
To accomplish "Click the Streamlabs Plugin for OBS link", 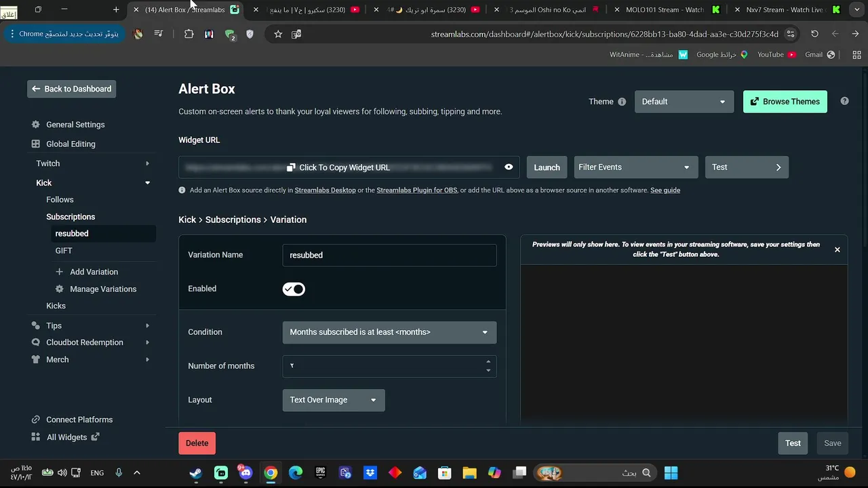I will coord(417,190).
